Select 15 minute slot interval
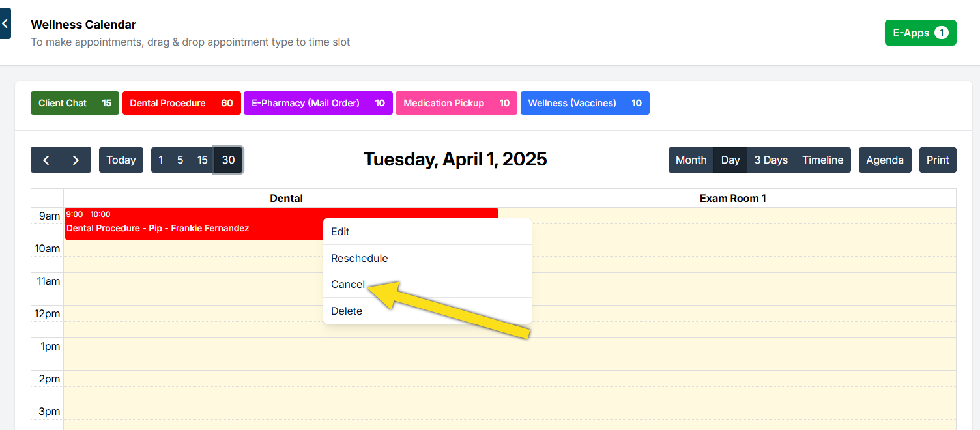The height and width of the screenshot is (430, 980). coord(203,160)
